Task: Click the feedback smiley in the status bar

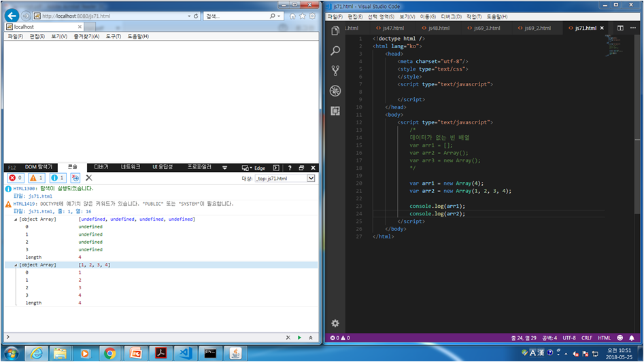Action: tap(620, 338)
